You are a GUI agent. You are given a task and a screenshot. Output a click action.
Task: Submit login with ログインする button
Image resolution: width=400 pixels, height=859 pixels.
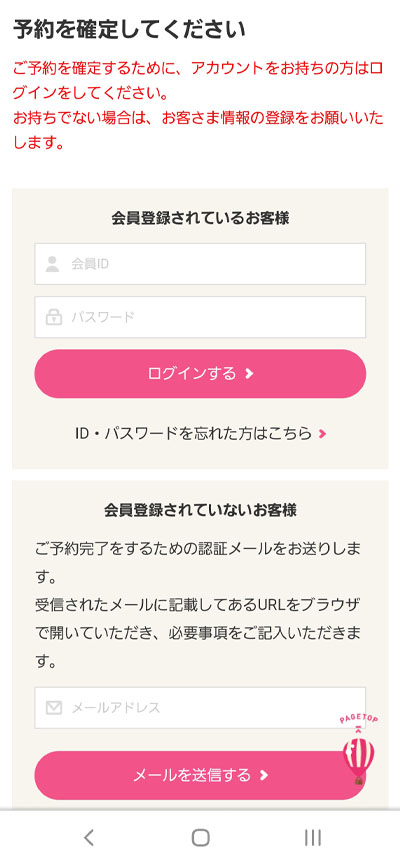coord(200,374)
